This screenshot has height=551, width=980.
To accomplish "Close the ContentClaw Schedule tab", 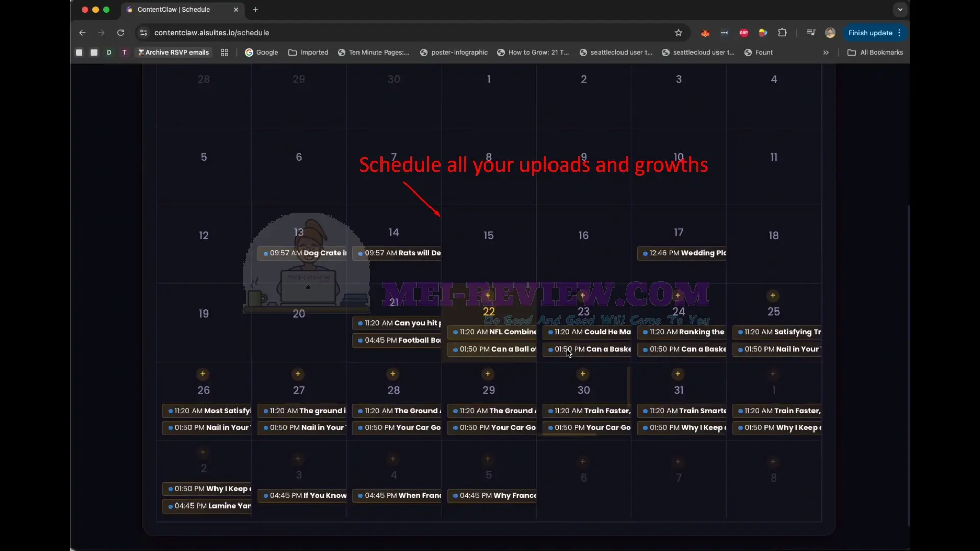I will tap(236, 10).
